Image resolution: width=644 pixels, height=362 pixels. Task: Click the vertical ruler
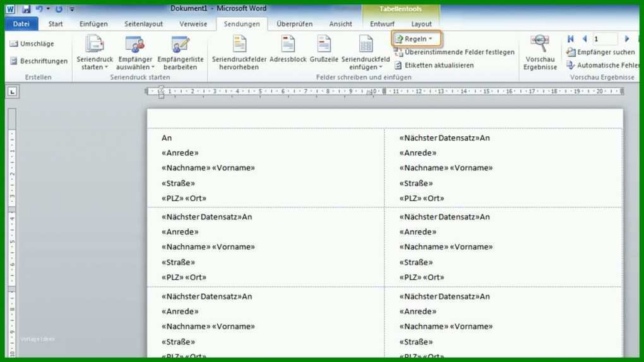12,234
